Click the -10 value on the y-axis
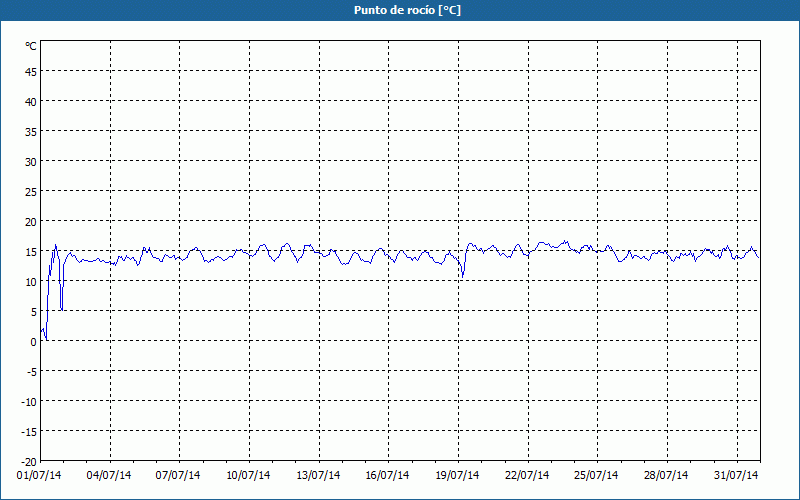 pyautogui.click(x=29, y=402)
